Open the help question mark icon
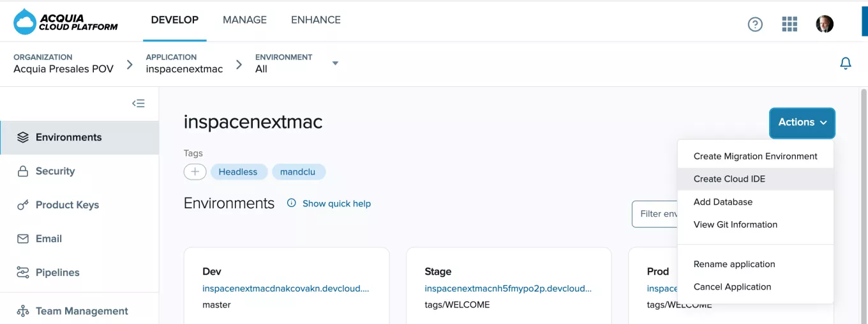868x324 pixels. point(755,24)
